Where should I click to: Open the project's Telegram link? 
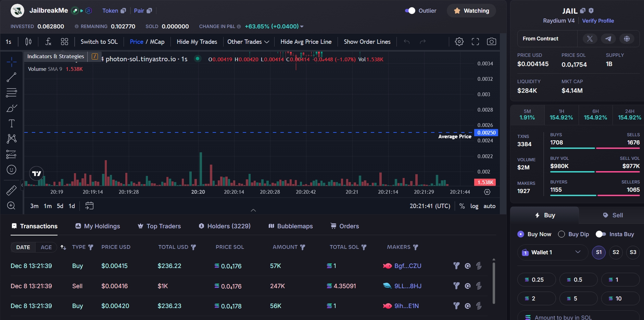point(608,39)
